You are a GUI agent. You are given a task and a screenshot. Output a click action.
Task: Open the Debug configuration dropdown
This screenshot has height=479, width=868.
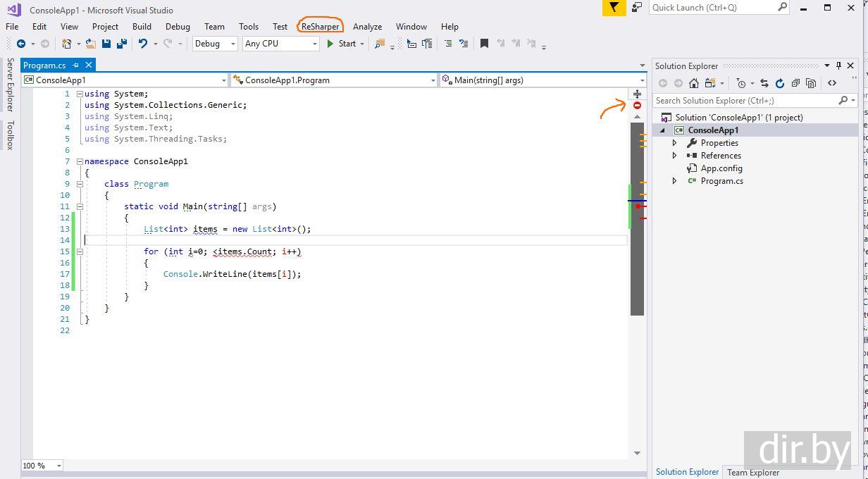(215, 44)
